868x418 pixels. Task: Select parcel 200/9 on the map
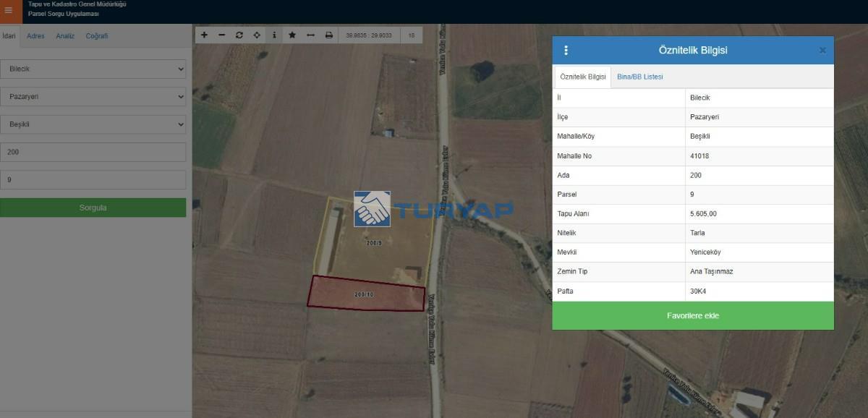(375, 243)
